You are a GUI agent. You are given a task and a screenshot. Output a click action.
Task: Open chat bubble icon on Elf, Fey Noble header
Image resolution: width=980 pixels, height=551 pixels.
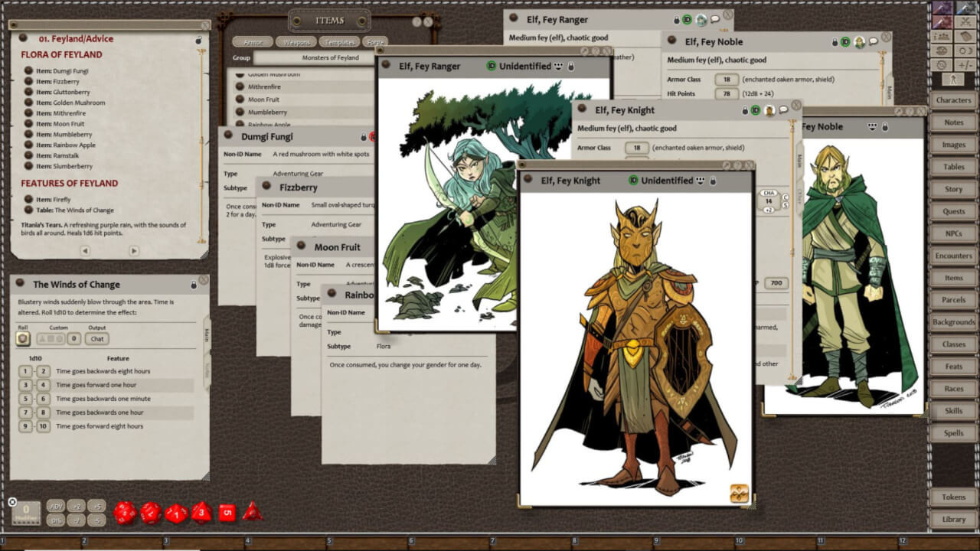tap(873, 41)
